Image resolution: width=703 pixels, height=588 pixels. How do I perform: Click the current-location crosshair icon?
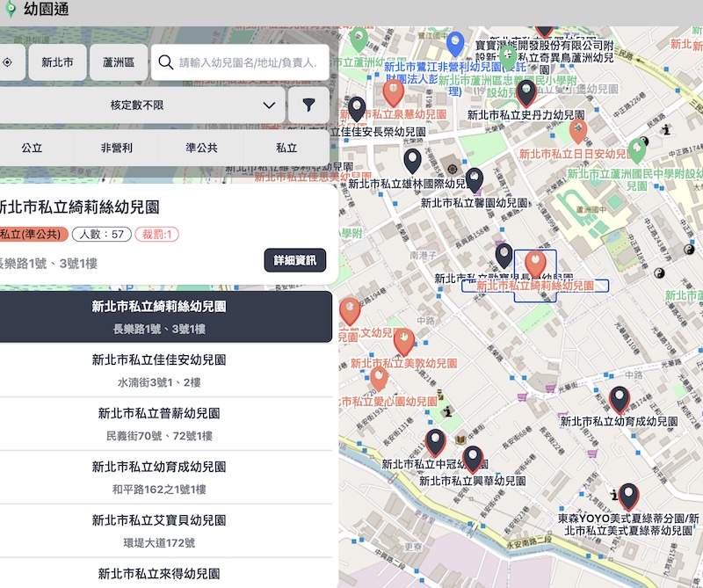pyautogui.click(x=8, y=62)
